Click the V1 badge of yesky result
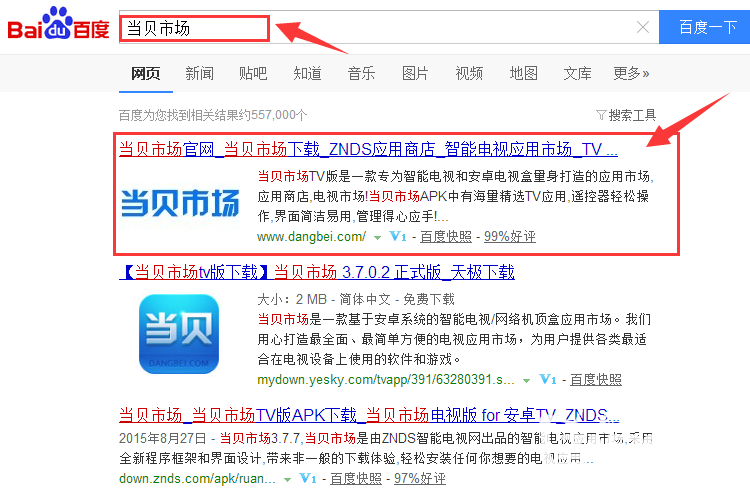This screenshot has width=750, height=500. (548, 380)
